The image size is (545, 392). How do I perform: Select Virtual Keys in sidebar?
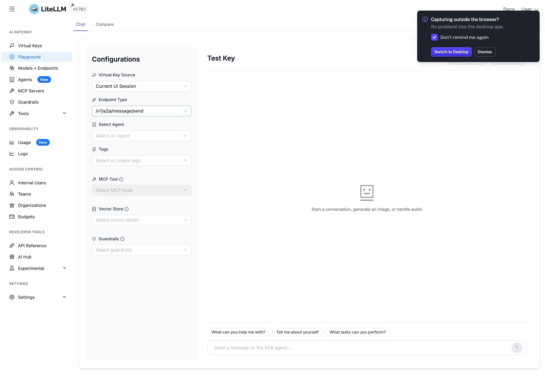coord(30,45)
